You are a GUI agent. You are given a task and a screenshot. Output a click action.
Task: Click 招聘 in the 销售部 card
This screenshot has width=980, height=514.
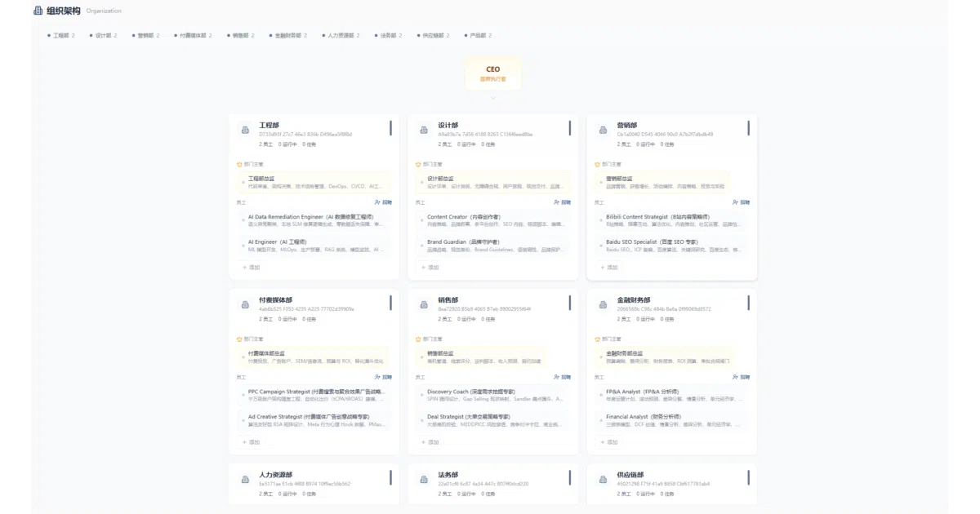tap(563, 377)
